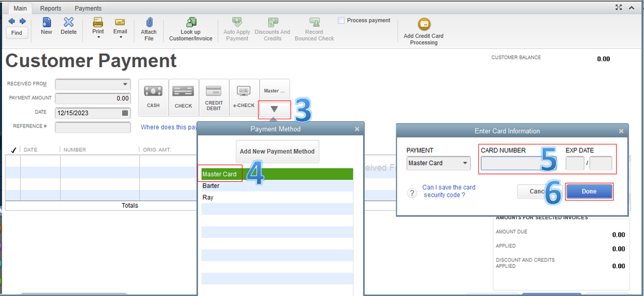Click the expiration month field
The height and width of the screenshot is (296, 644).
(x=574, y=163)
